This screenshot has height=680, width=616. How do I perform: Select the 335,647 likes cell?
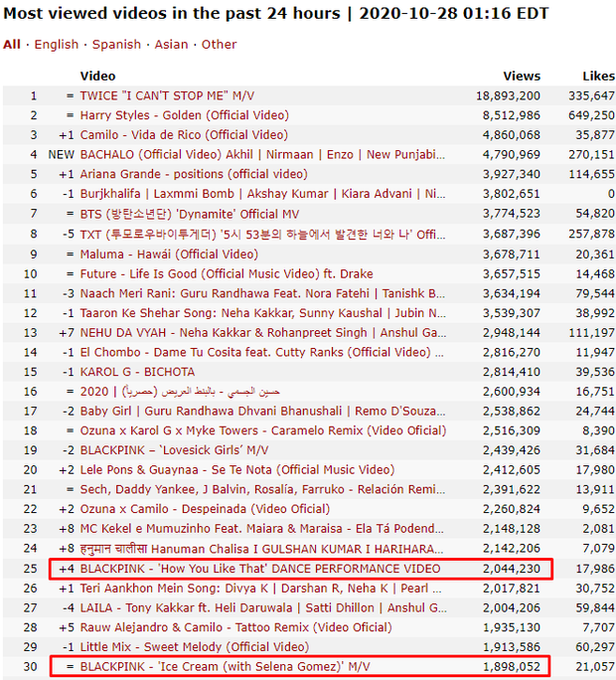click(592, 95)
